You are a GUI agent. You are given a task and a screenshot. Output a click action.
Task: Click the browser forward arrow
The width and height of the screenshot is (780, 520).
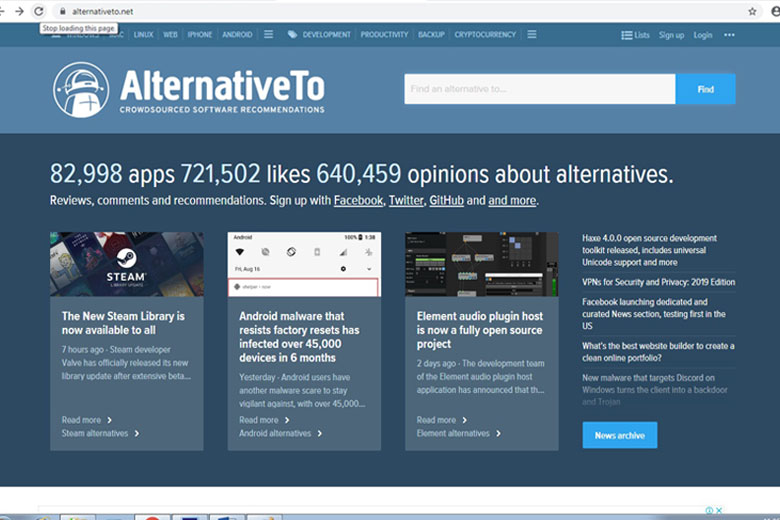(19, 11)
